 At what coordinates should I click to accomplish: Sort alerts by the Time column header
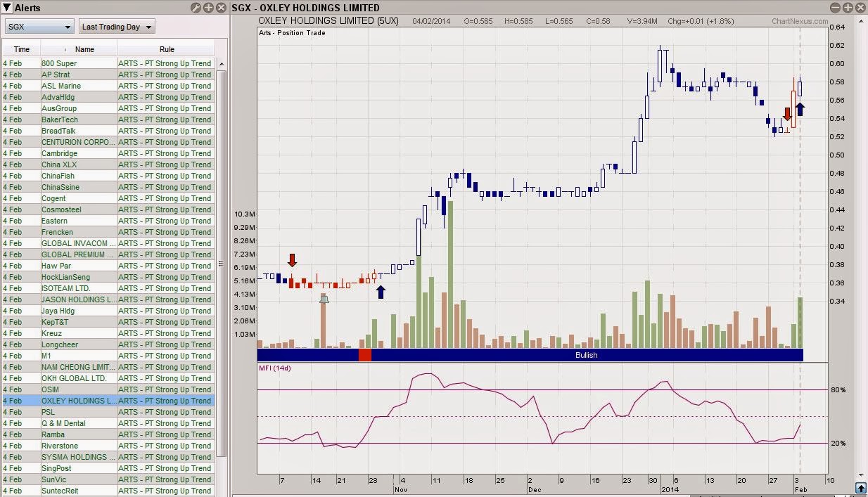(22, 49)
